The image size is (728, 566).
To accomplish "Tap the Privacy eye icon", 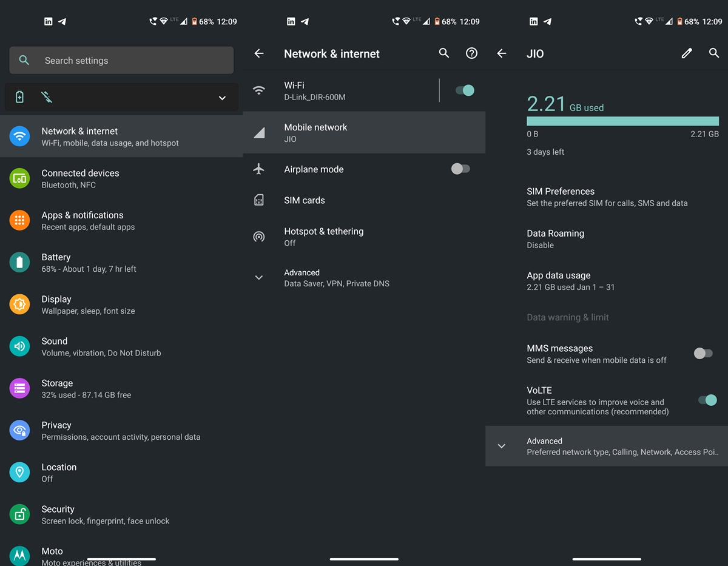I will point(19,430).
